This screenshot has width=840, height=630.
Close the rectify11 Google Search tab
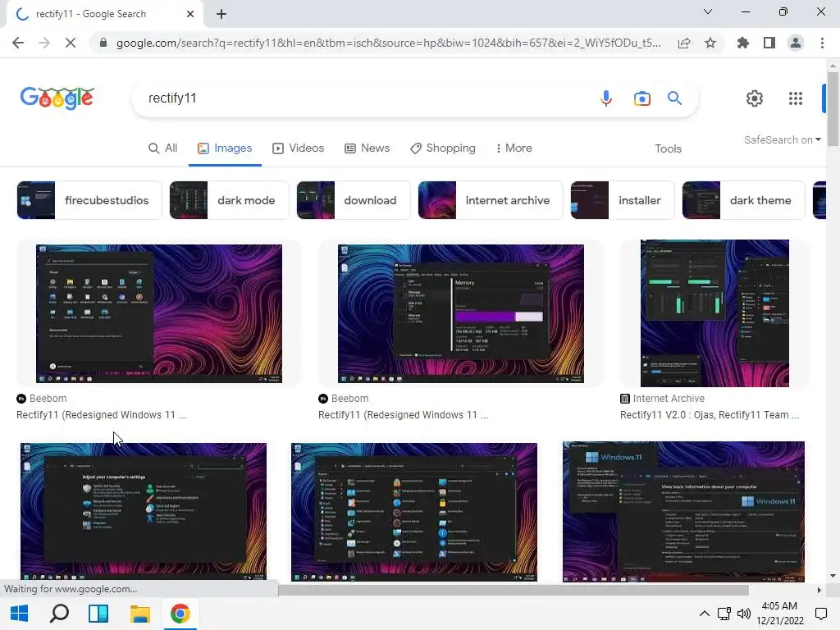(x=190, y=14)
